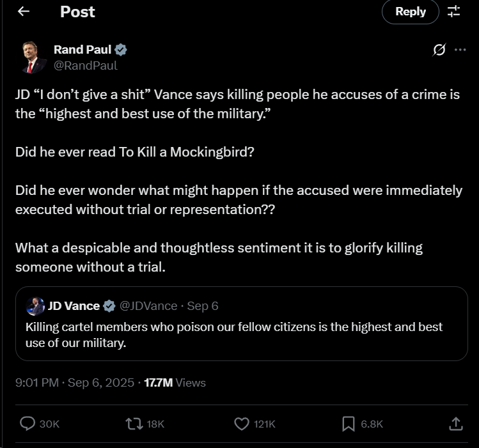Click the Post header title

[77, 12]
